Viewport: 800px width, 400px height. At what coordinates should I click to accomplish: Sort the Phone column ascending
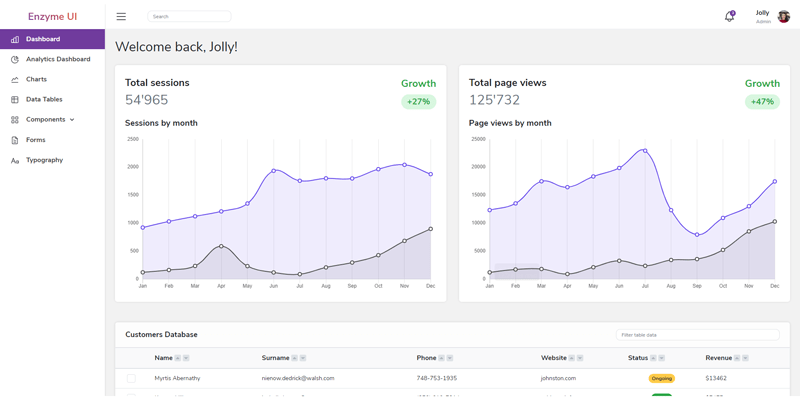coord(442,358)
